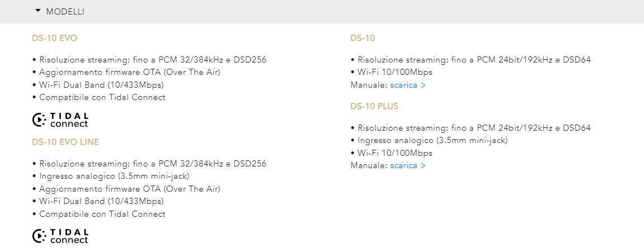
Task: Click DS-10 EVO LINE 'Ingresso analogico' bullet
Action: click(x=111, y=177)
